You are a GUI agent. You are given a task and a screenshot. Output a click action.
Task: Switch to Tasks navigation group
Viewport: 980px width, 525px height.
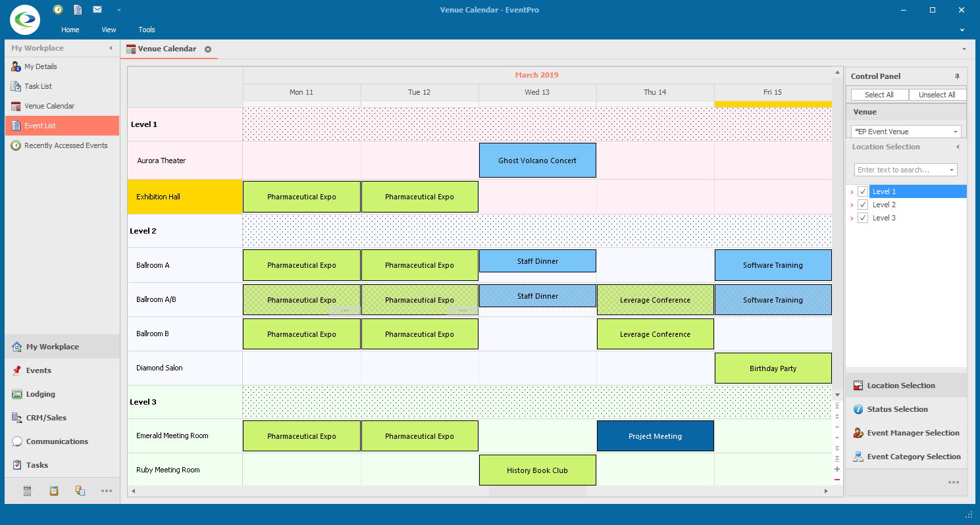(63, 465)
